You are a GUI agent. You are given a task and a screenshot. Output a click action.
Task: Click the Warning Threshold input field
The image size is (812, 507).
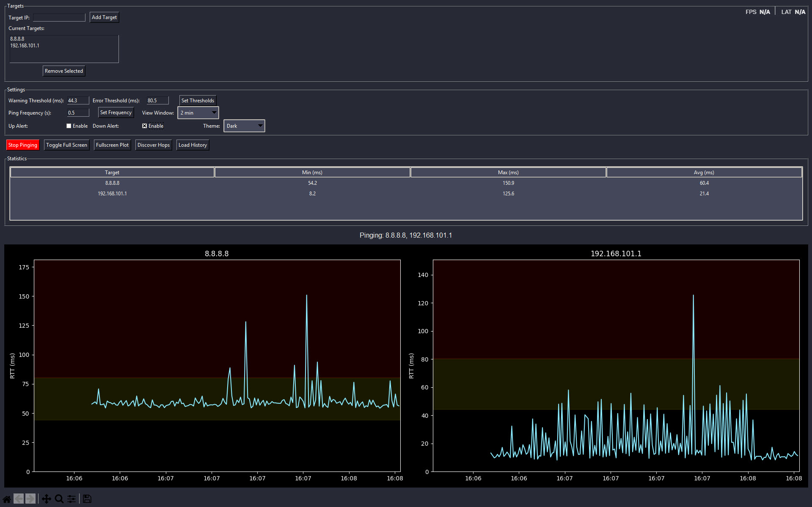[78, 100]
